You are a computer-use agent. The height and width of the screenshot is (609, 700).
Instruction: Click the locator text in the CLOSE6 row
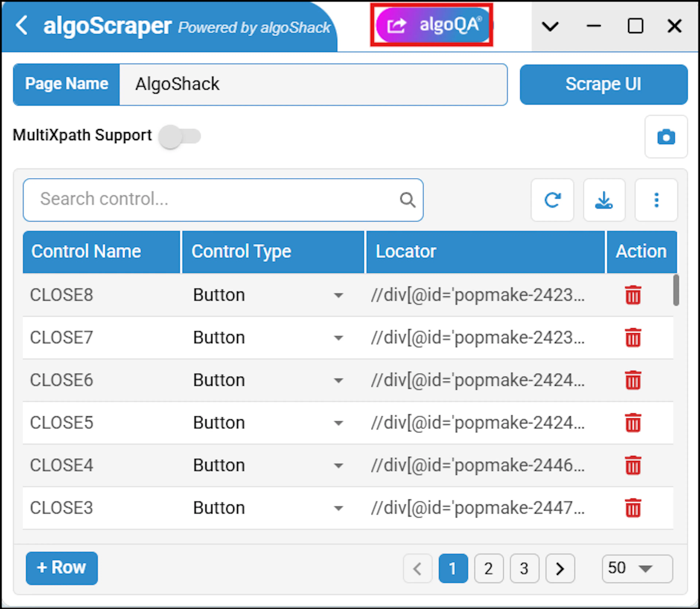coord(478,380)
